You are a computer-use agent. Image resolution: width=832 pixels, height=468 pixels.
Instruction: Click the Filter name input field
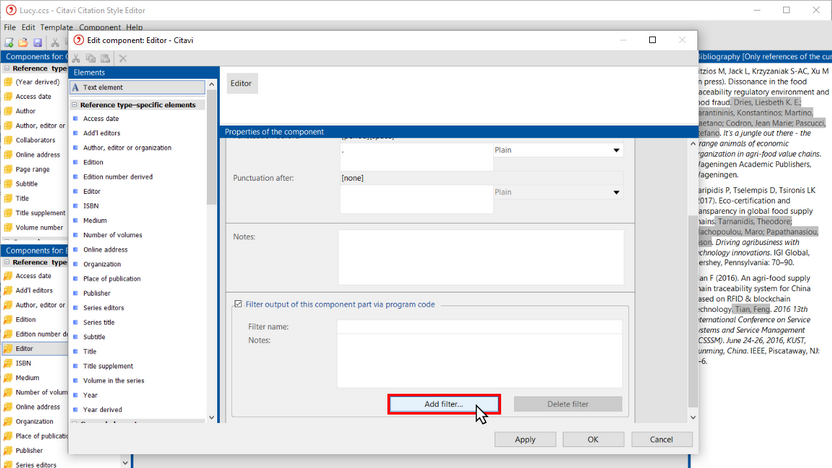tap(479, 326)
